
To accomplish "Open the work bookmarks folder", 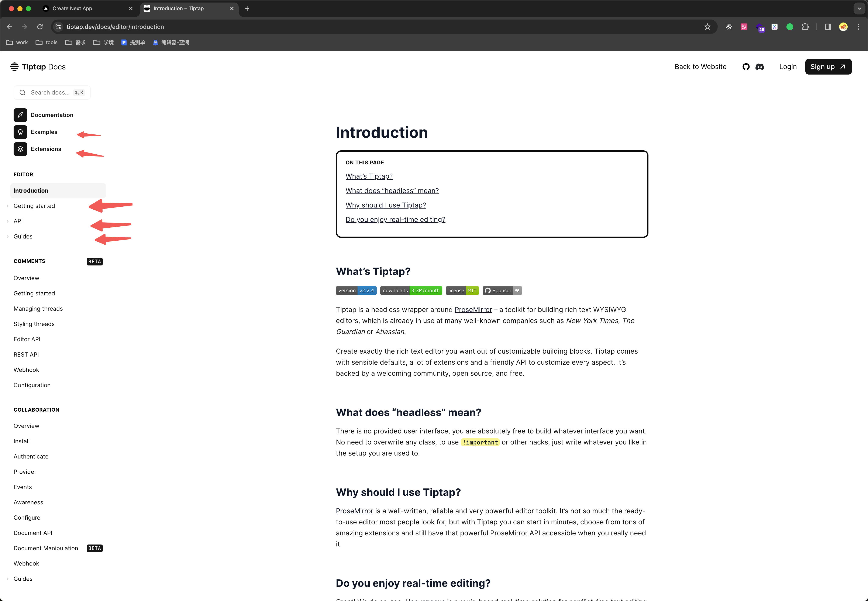I will point(17,42).
